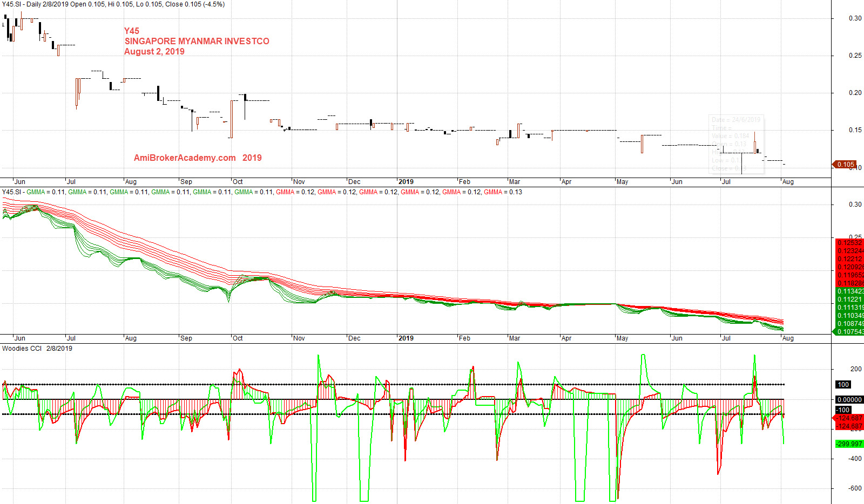Click the 'August 2, 2019' annotation text
The image size is (864, 504).
pos(154,51)
